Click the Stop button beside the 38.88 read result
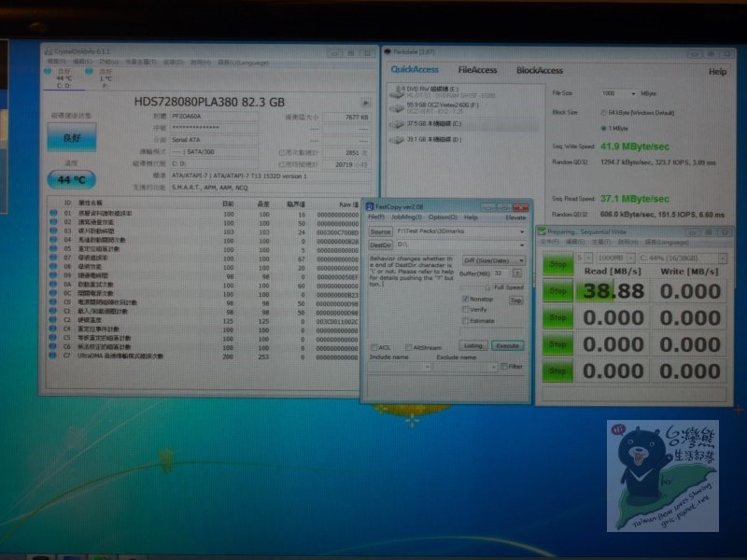Viewport: 747px width, 560px height. point(557,290)
